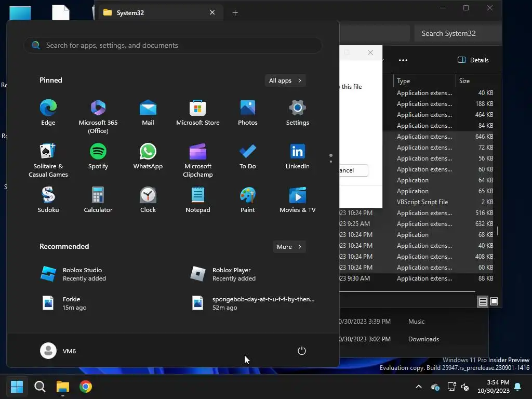Open Settings from pinned apps

298,113
